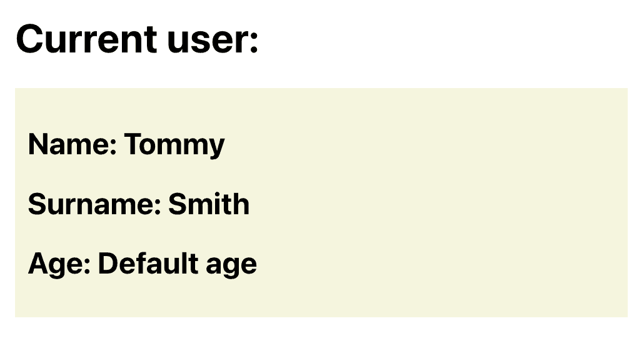
Task: Click the word "Current" in the heading
Action: pos(86,39)
